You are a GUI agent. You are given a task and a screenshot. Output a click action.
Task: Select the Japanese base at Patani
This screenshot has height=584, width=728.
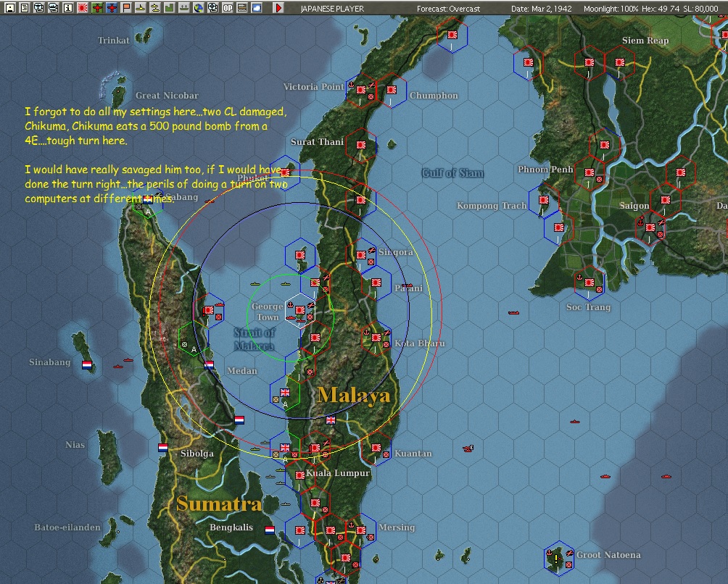click(x=376, y=282)
